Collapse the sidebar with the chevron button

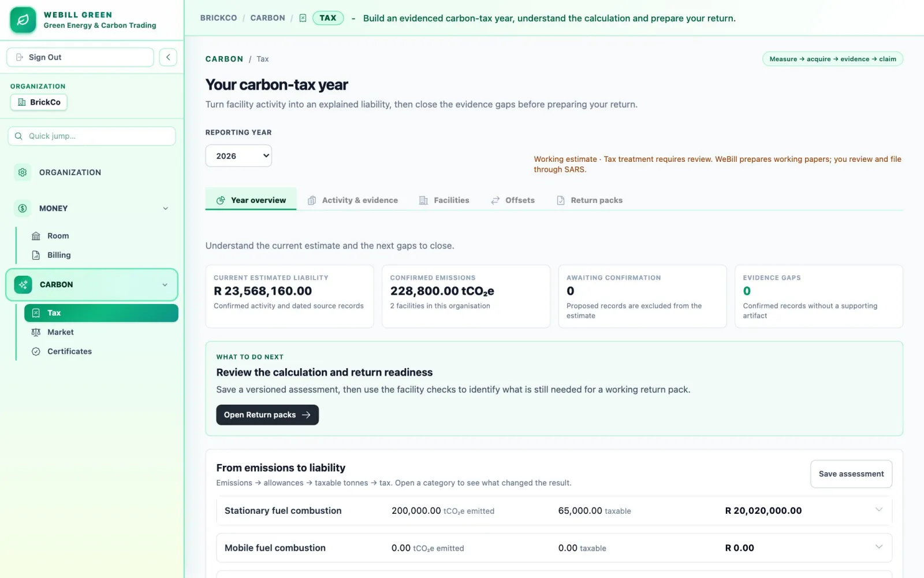tap(168, 57)
